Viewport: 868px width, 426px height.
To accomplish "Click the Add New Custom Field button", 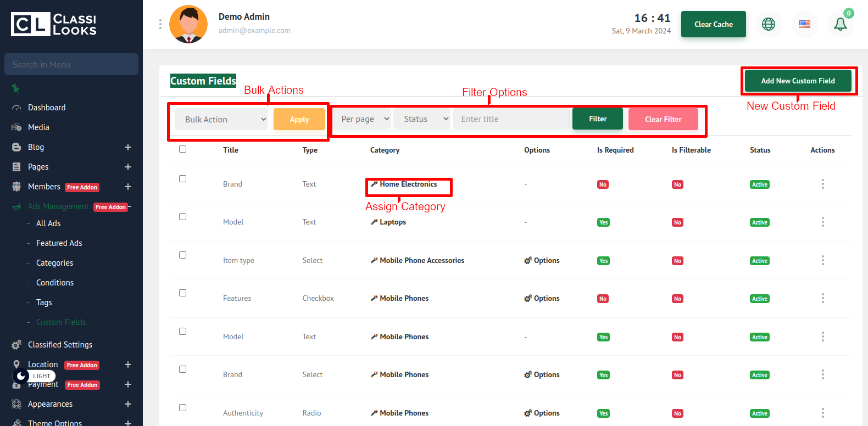I will pos(798,81).
